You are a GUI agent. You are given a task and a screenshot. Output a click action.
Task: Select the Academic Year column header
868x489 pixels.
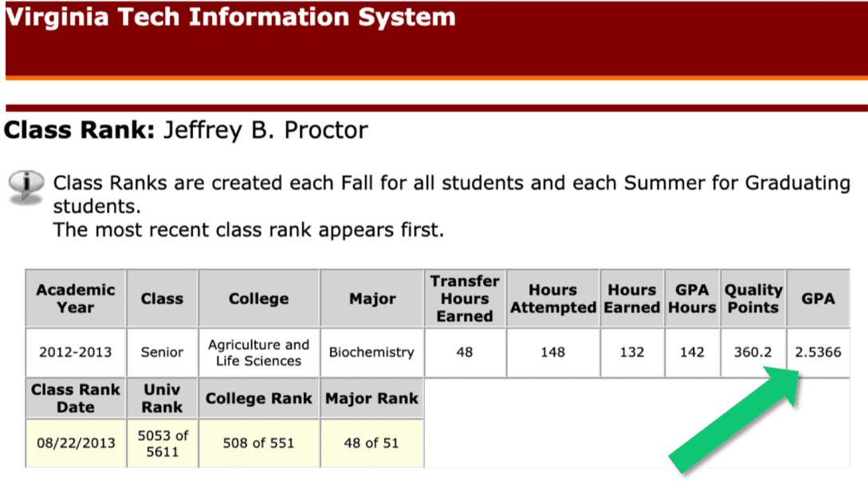click(75, 299)
